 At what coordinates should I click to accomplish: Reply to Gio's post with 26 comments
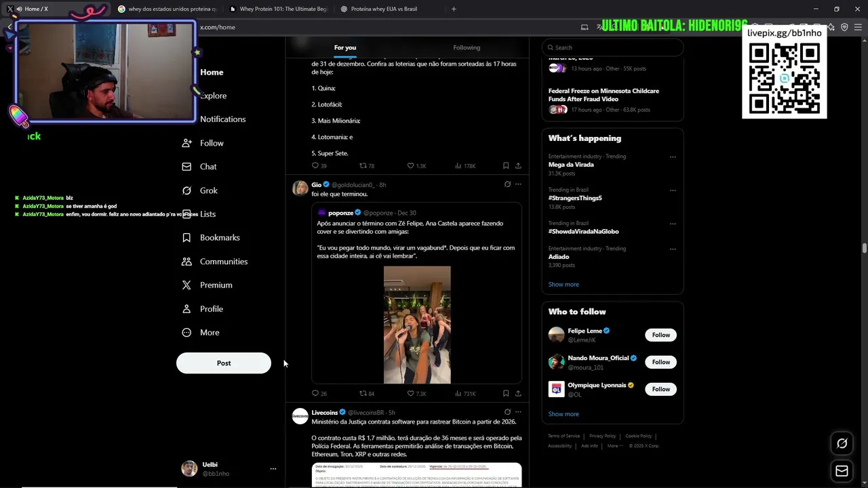point(319,393)
